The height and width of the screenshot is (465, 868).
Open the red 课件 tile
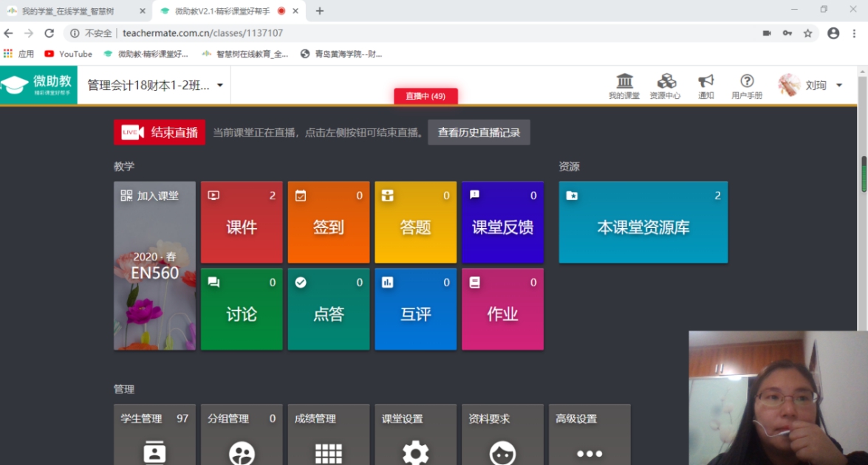242,222
